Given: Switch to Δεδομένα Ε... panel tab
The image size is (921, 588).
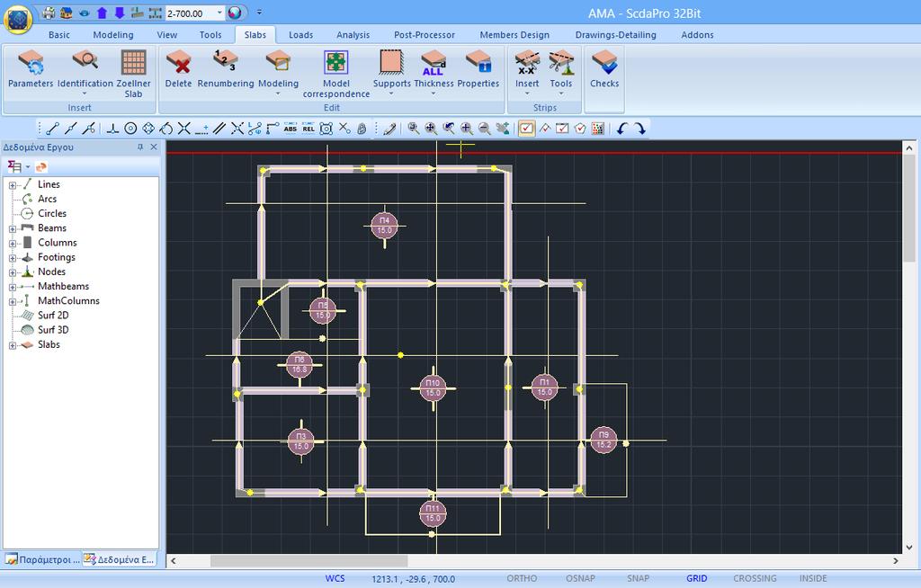Looking at the screenshot, I should pos(120,559).
